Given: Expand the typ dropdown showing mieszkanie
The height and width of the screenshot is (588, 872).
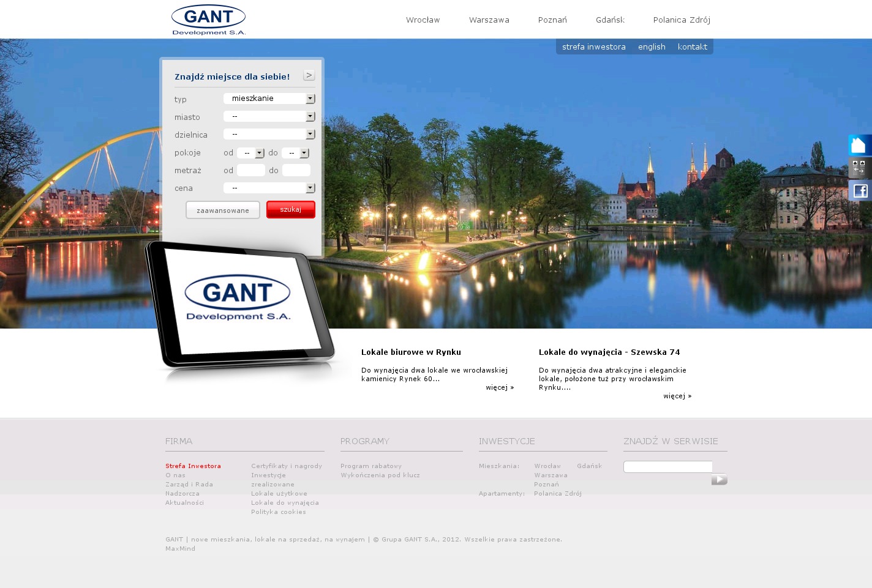Looking at the screenshot, I should click(269, 99).
